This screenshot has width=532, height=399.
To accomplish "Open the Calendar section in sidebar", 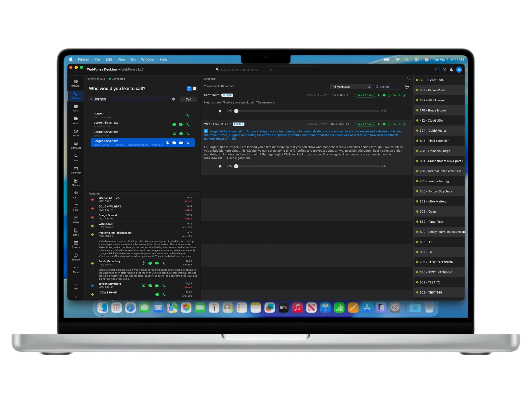I will pos(76,170).
